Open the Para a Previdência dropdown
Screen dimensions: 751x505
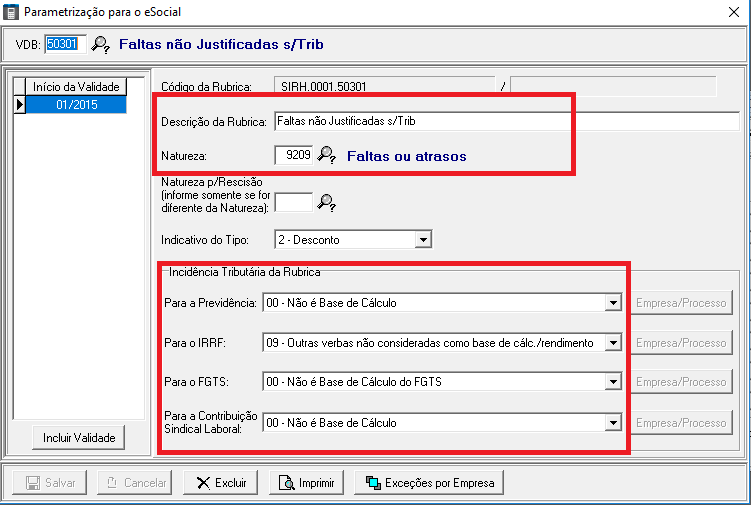(x=613, y=303)
